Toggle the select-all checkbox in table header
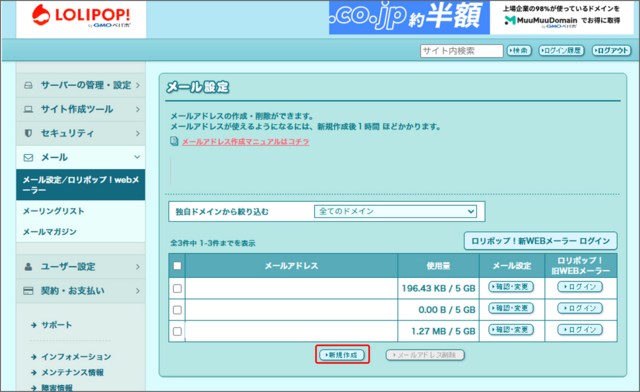The height and width of the screenshot is (392, 640). point(177,266)
